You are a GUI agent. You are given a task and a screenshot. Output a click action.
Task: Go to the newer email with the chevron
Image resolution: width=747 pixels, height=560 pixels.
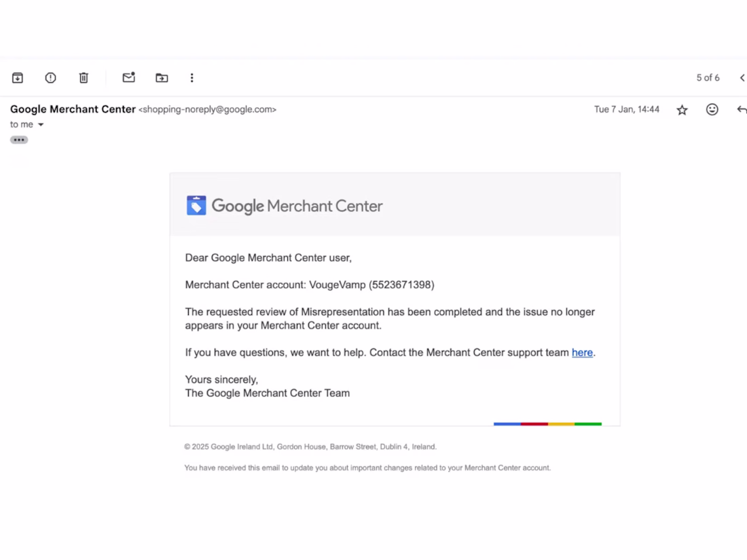click(x=742, y=77)
